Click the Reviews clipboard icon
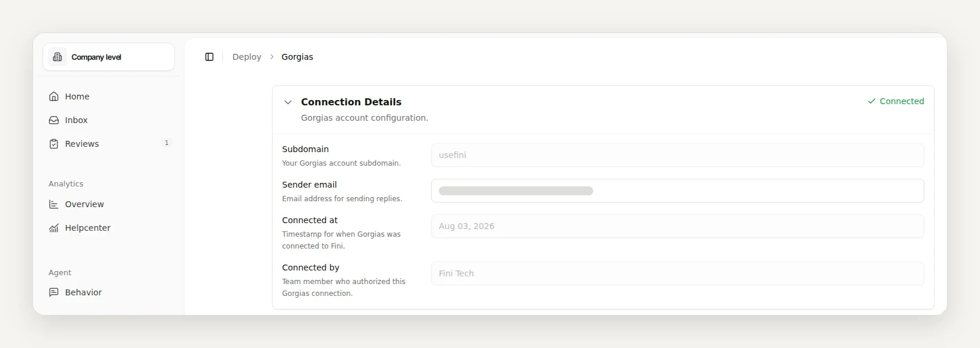980x348 pixels. pos(54,144)
